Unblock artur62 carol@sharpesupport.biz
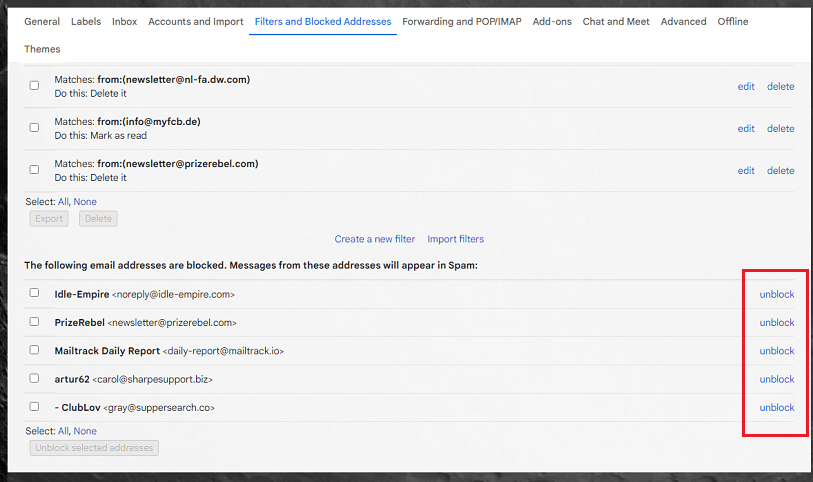 point(777,379)
